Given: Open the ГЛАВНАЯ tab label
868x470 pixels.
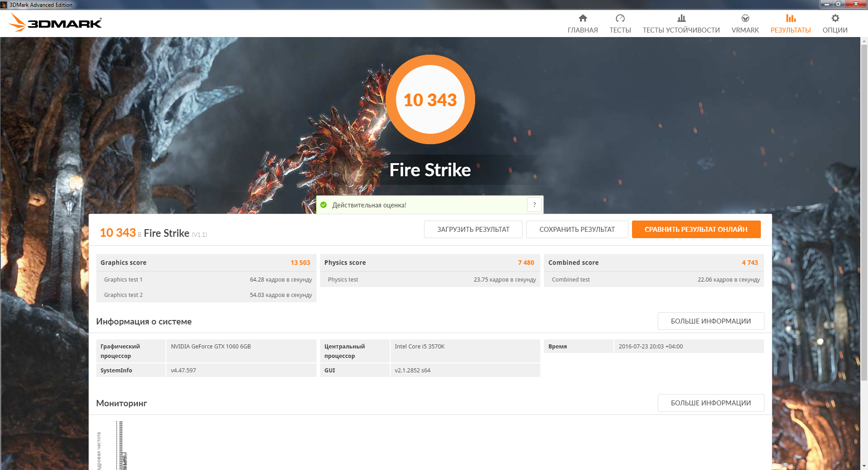Looking at the screenshot, I should [583, 30].
